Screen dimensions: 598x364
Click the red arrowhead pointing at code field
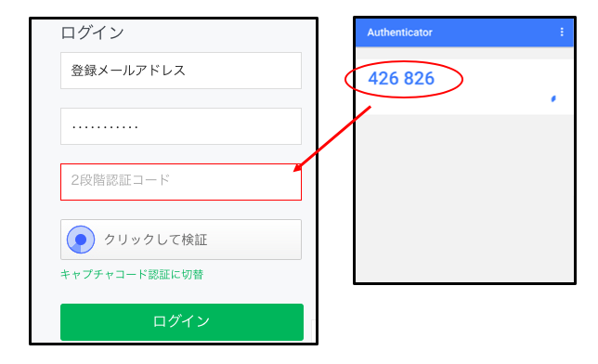(297, 167)
